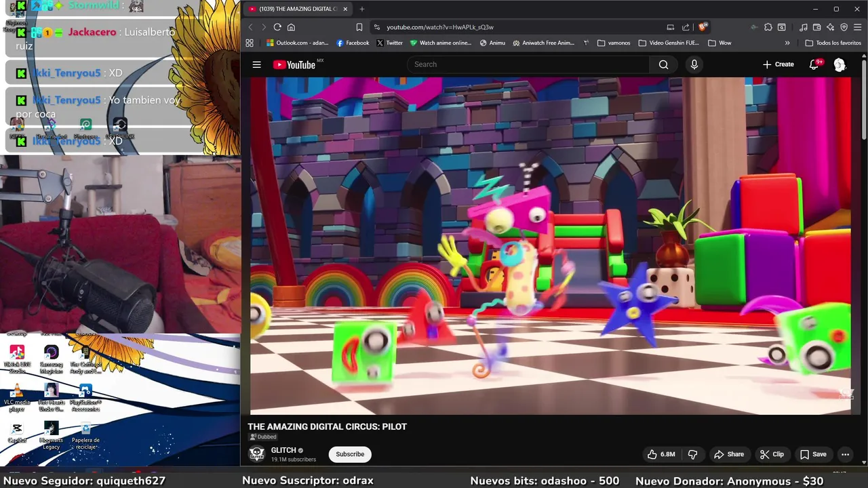
Task: Open the Brave sidebar search panel icon
Action: pyautogui.click(x=782, y=27)
